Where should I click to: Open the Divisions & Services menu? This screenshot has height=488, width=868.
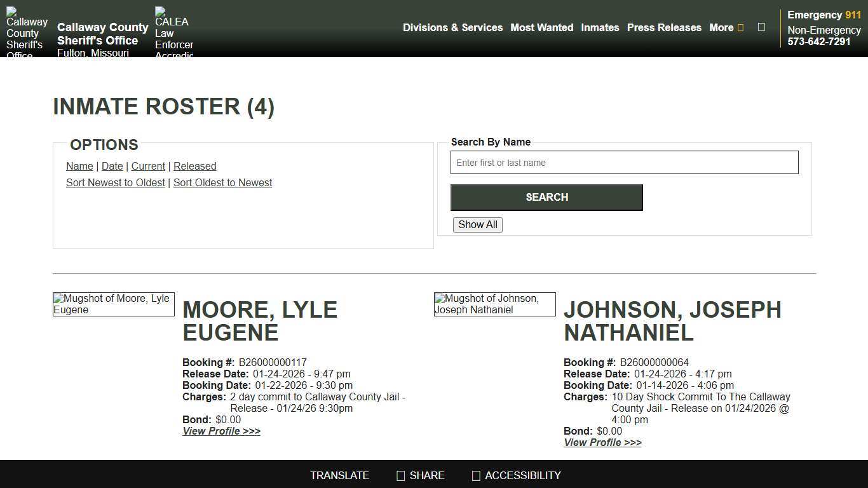tap(452, 27)
